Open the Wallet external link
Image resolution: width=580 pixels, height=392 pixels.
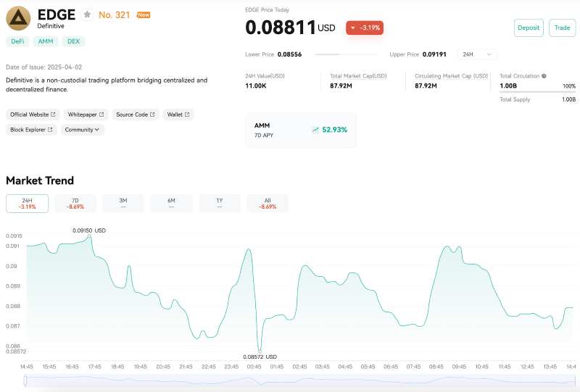pos(178,114)
